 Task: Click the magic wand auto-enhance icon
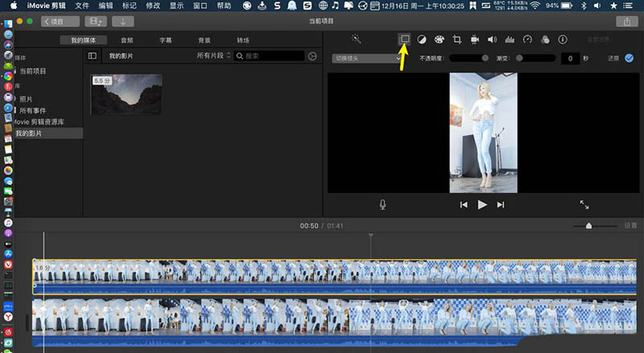tap(356, 39)
